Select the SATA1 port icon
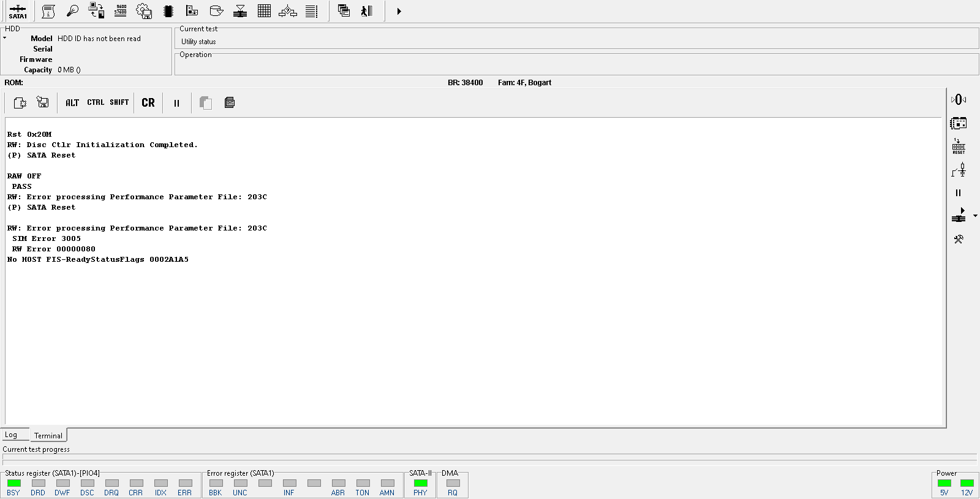The image size is (980, 499). (x=18, y=11)
